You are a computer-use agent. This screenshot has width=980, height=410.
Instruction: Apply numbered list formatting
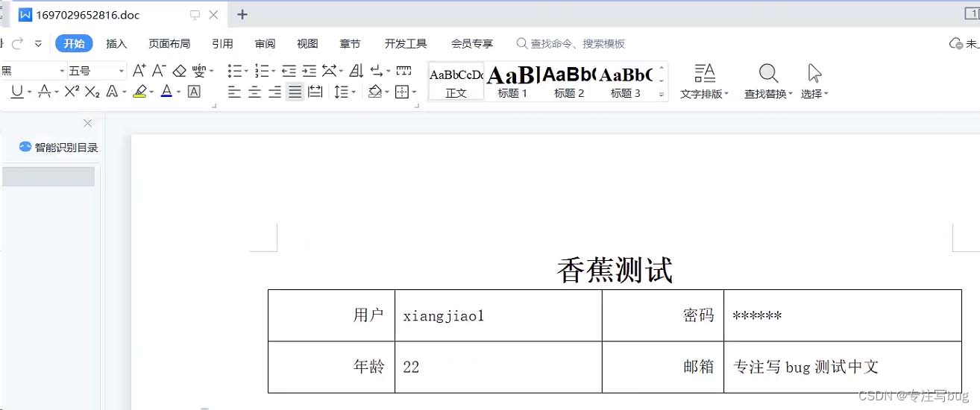[x=261, y=71]
